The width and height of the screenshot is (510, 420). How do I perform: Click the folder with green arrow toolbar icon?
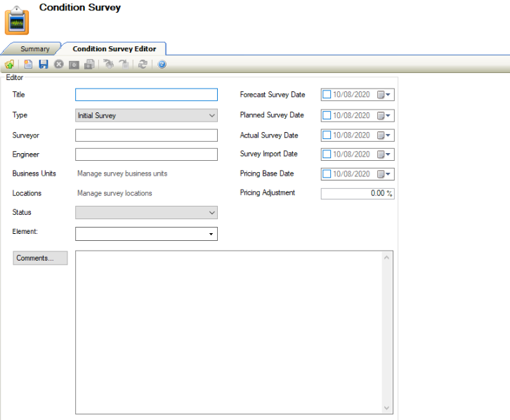9,65
